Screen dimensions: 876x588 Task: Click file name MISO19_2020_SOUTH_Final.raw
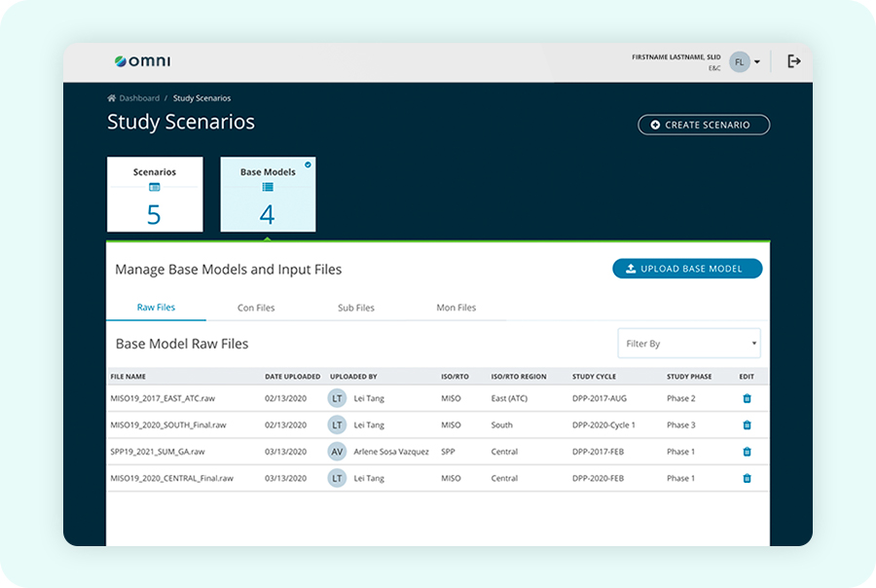[x=168, y=424]
